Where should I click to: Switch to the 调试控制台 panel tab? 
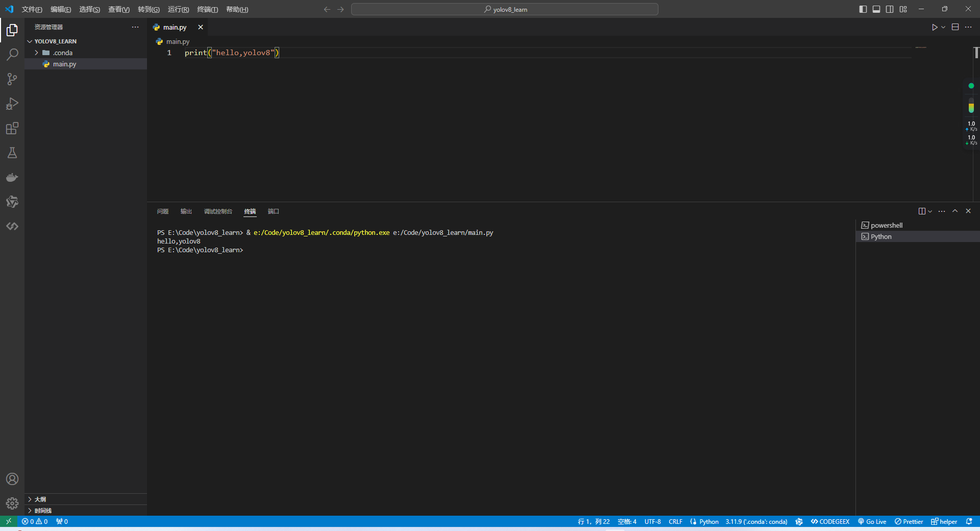218,211
